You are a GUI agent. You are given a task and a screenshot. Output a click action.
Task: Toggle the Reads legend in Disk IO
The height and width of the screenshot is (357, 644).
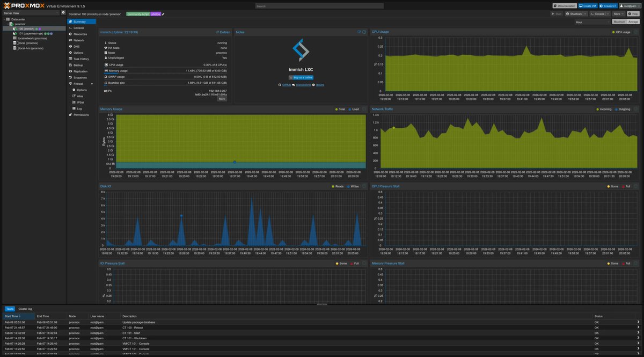pos(338,186)
